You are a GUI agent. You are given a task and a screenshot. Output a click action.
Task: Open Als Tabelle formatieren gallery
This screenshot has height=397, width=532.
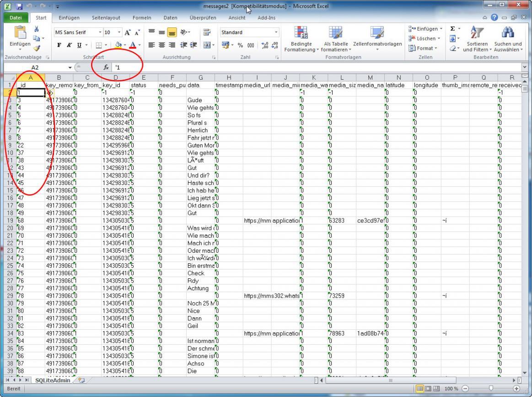336,39
